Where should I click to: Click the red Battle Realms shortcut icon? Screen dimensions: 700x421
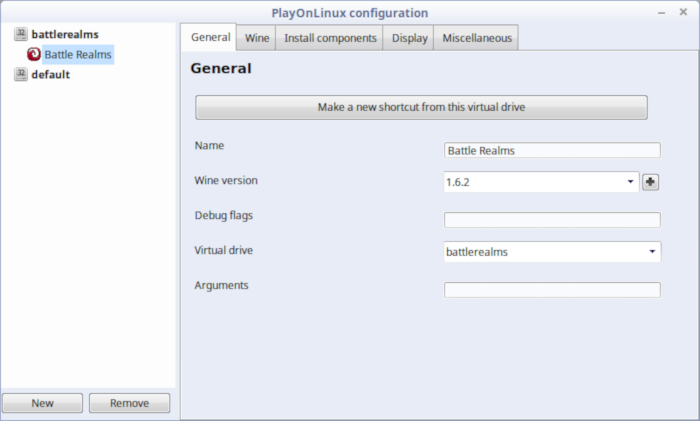(33, 54)
